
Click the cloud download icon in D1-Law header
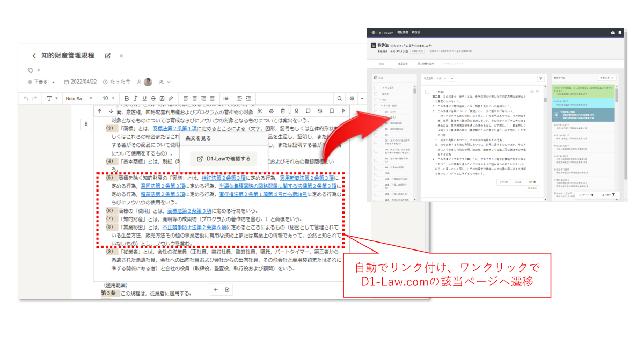[613, 33]
